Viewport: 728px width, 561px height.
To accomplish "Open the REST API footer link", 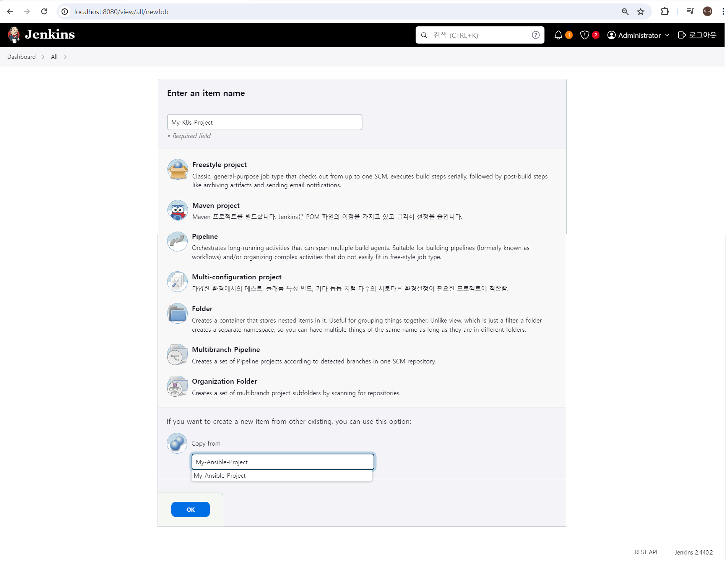I will tap(646, 552).
